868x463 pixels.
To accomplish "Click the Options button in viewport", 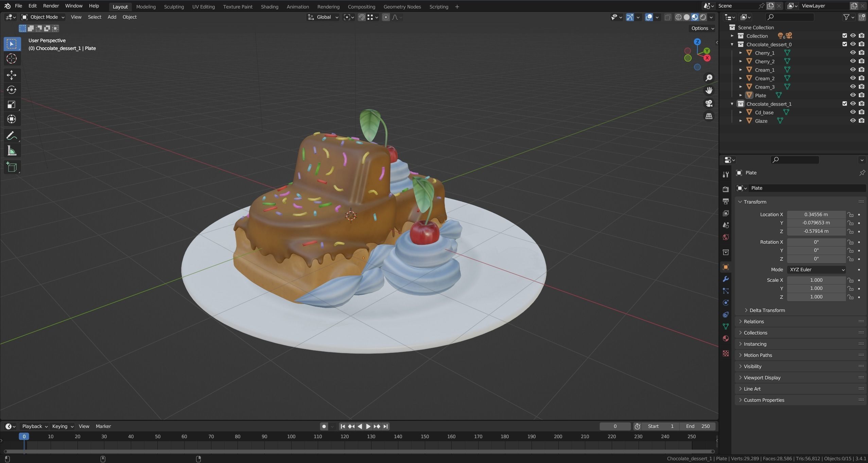I will pyautogui.click(x=703, y=28).
